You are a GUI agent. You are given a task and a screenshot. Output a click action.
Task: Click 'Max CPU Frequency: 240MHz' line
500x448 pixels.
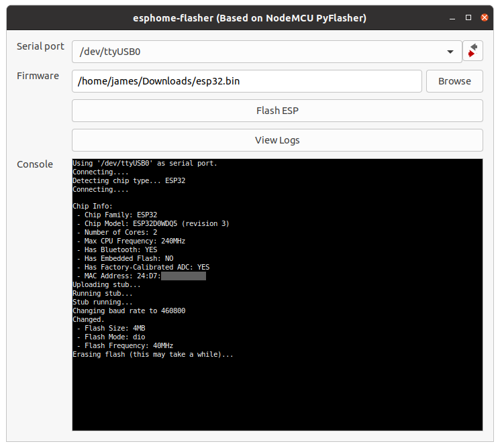point(131,241)
